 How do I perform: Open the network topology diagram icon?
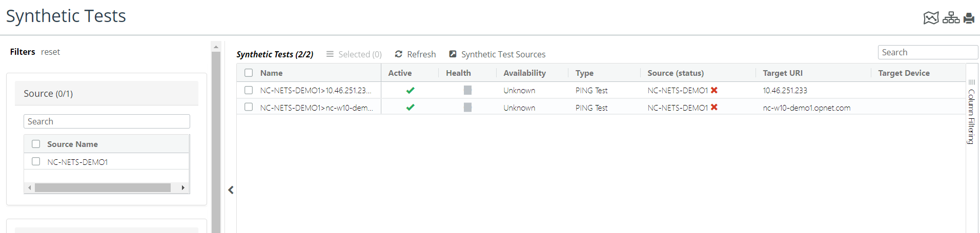click(951, 18)
